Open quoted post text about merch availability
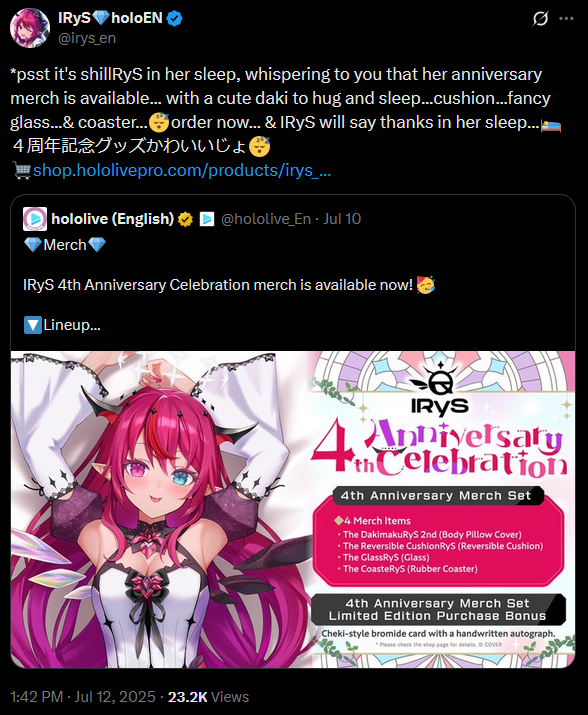Screen dimensions: 588x715 (x=218, y=285)
